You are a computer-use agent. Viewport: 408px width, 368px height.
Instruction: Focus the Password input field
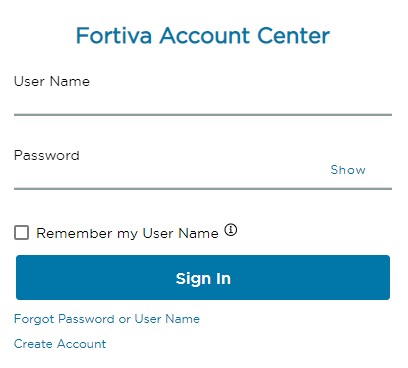point(170,176)
